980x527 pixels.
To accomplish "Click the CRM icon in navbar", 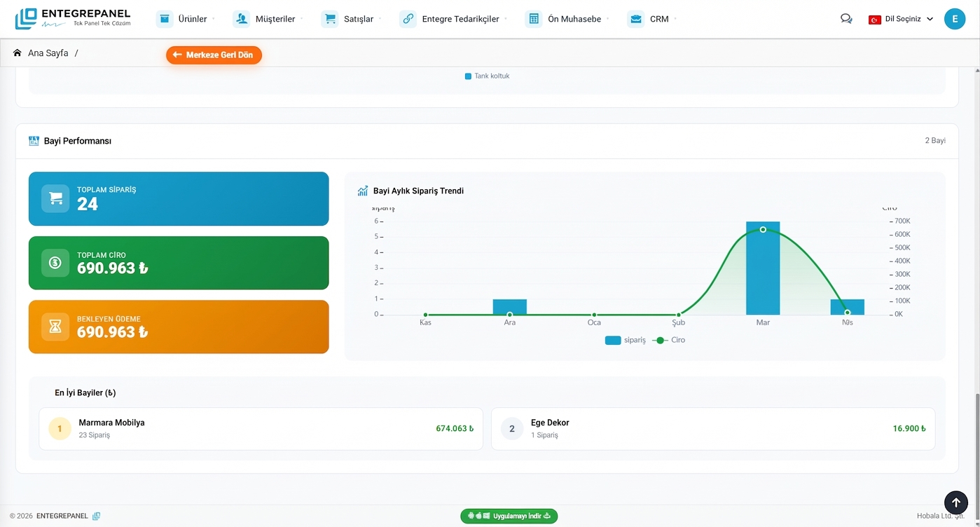I will pos(636,19).
